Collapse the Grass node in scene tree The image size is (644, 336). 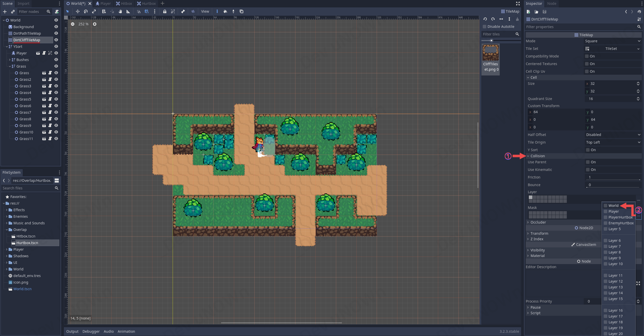tap(10, 66)
